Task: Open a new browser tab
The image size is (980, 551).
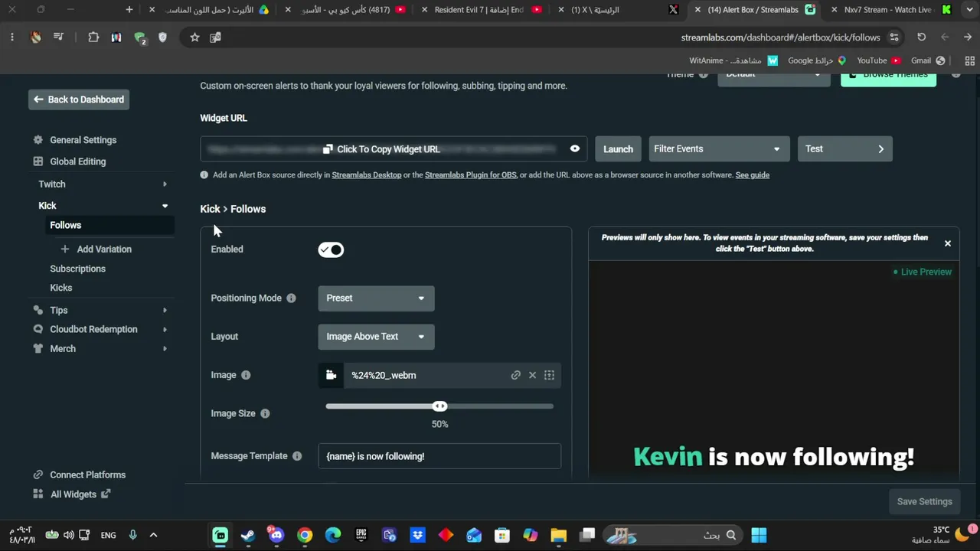Action: [x=129, y=10]
